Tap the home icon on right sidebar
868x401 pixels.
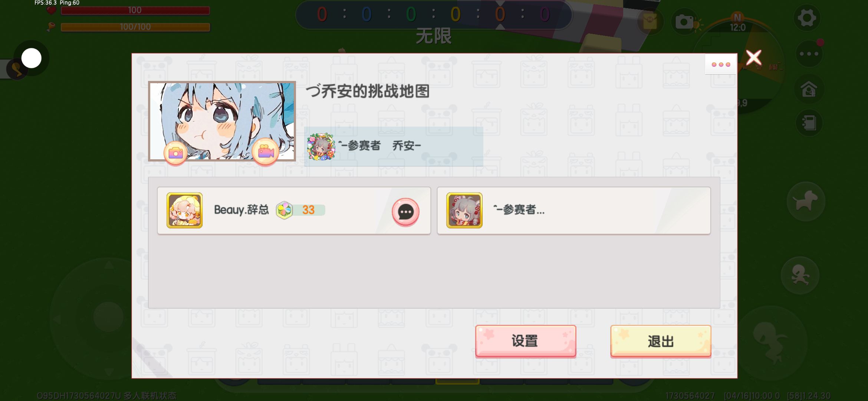(809, 89)
